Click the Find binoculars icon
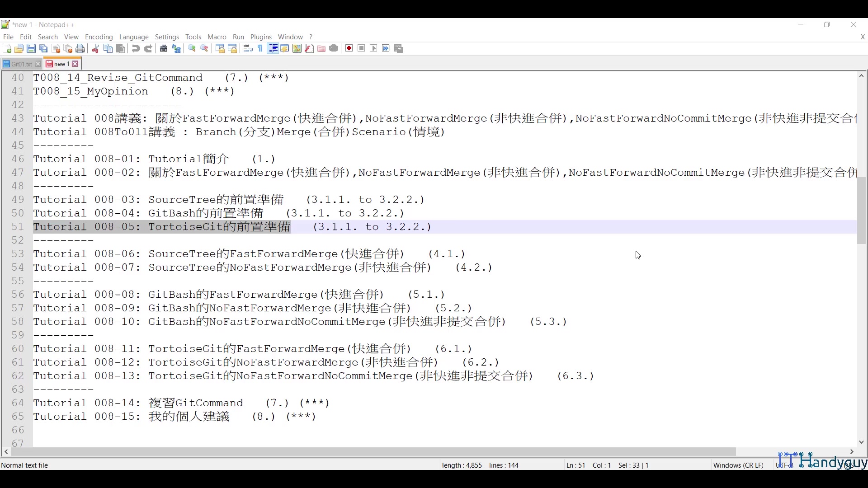868x488 pixels. (x=164, y=49)
